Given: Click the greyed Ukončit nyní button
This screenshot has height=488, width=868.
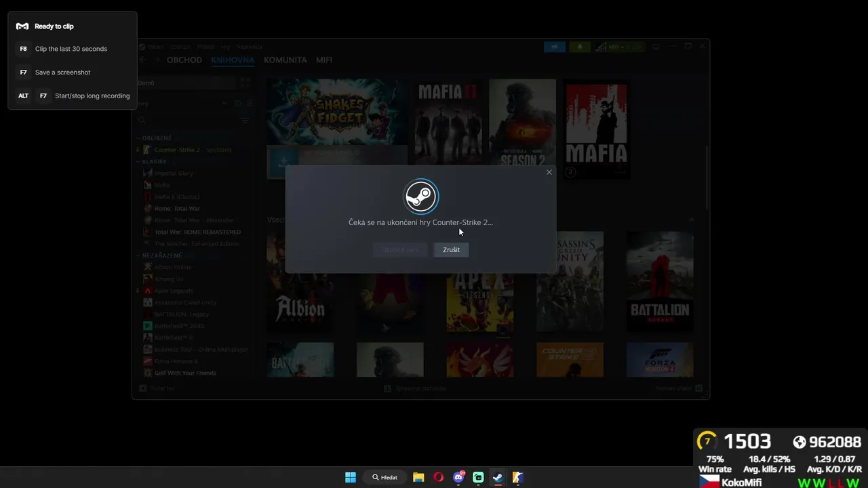Looking at the screenshot, I should [400, 250].
